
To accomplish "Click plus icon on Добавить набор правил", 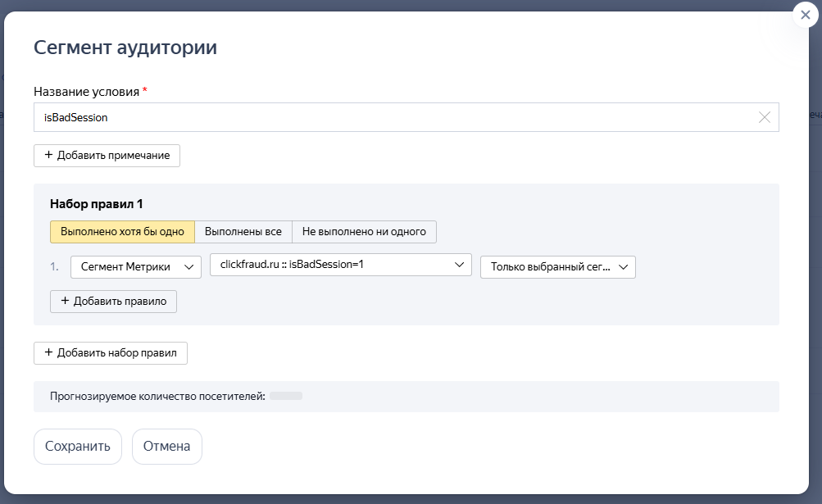I will [x=48, y=353].
